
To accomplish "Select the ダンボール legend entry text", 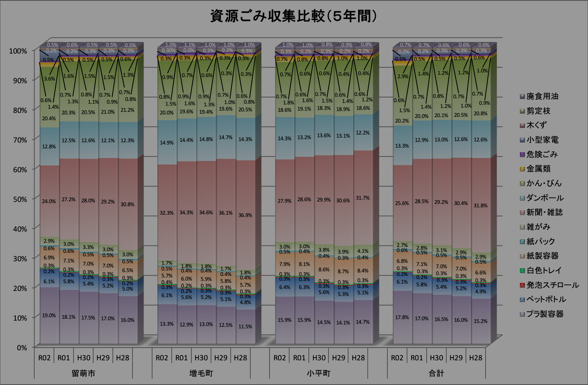I will 545,198.
